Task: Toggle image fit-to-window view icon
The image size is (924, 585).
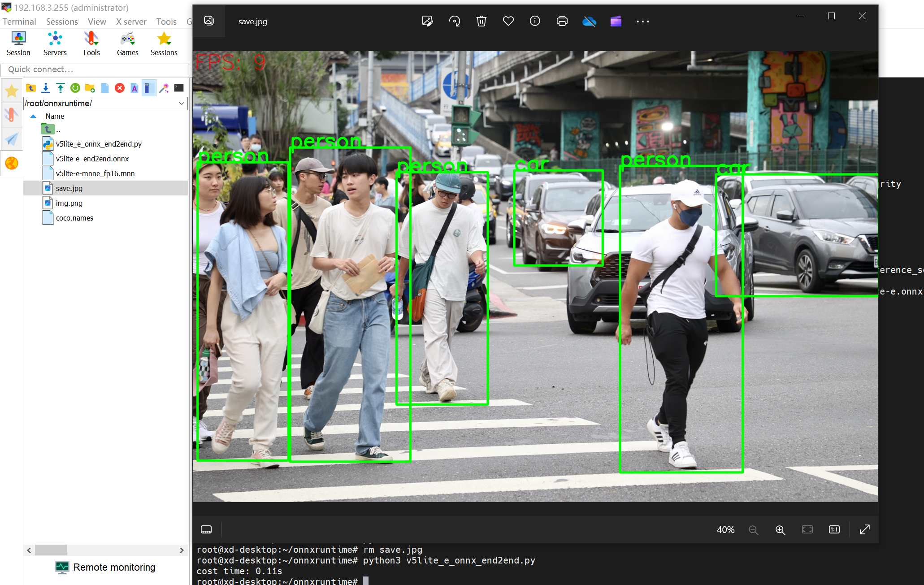Action: (807, 530)
